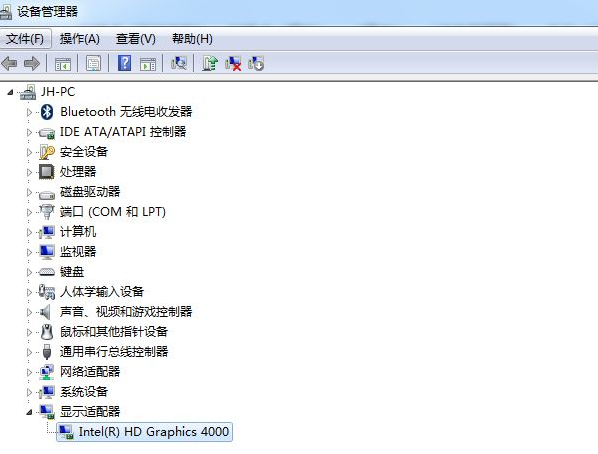
Task: Select the 显示适配器 category label
Action: click(90, 411)
